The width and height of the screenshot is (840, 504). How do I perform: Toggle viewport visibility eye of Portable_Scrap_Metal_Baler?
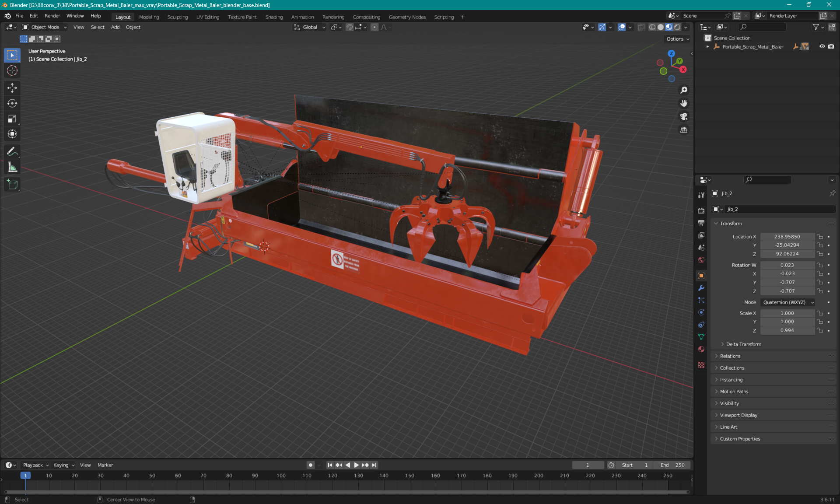point(822,46)
